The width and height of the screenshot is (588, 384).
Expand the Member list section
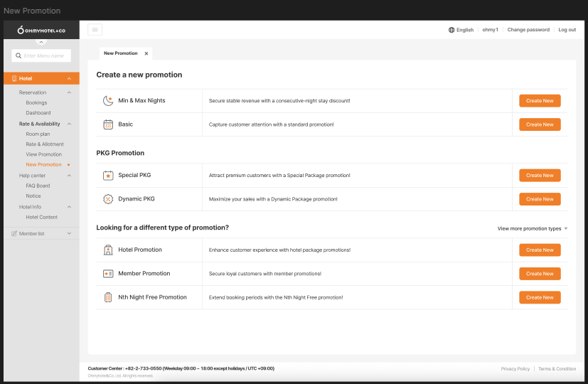[x=69, y=233]
